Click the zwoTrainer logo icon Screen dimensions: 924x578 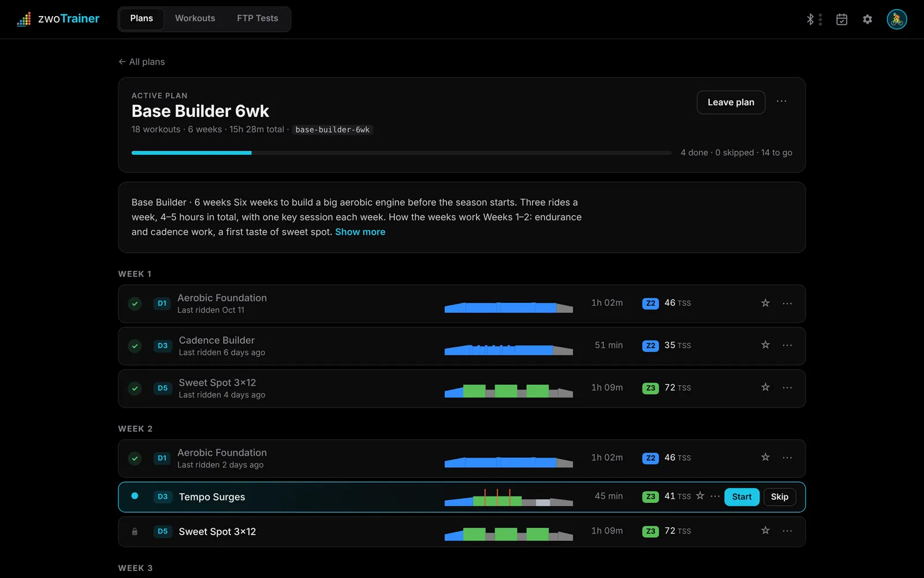tap(24, 19)
